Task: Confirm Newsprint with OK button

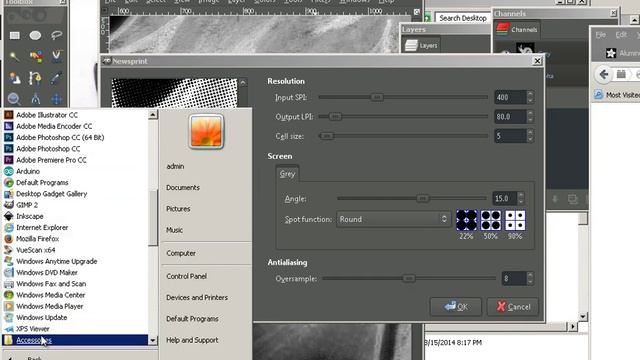Action: [456, 307]
